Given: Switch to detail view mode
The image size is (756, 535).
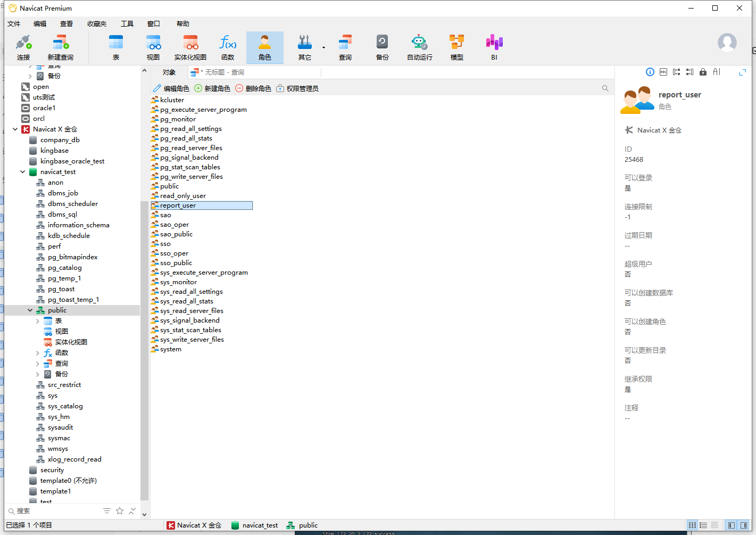Looking at the screenshot, I should click(715, 525).
